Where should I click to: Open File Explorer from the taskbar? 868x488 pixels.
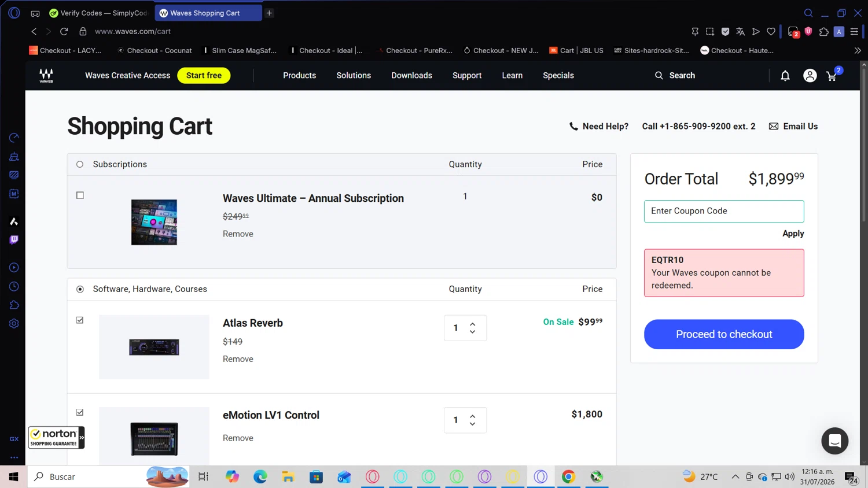(288, 476)
